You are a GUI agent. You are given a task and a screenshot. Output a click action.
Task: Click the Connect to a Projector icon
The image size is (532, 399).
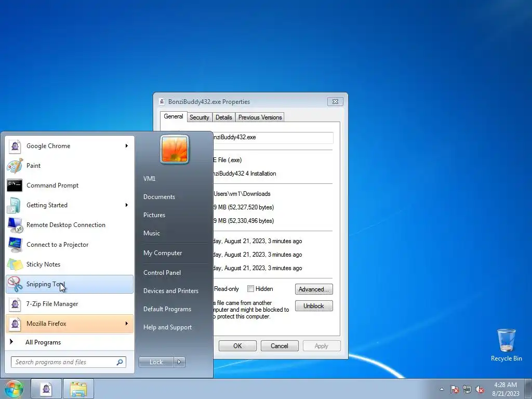[15, 244]
